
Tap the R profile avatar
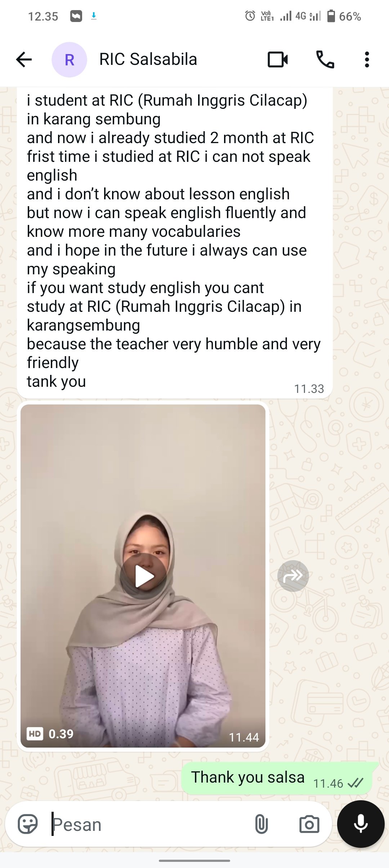pos(69,59)
